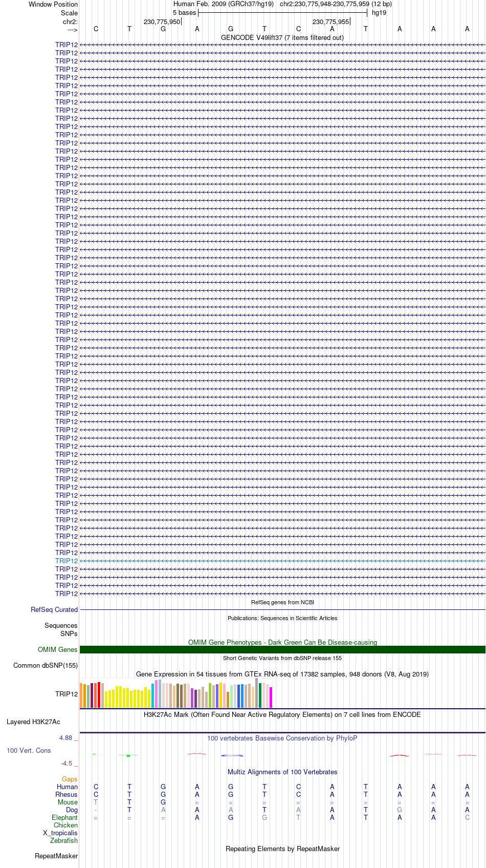Select the Mouse alignment row label
This screenshot has height=868, width=486.
[x=68, y=802]
